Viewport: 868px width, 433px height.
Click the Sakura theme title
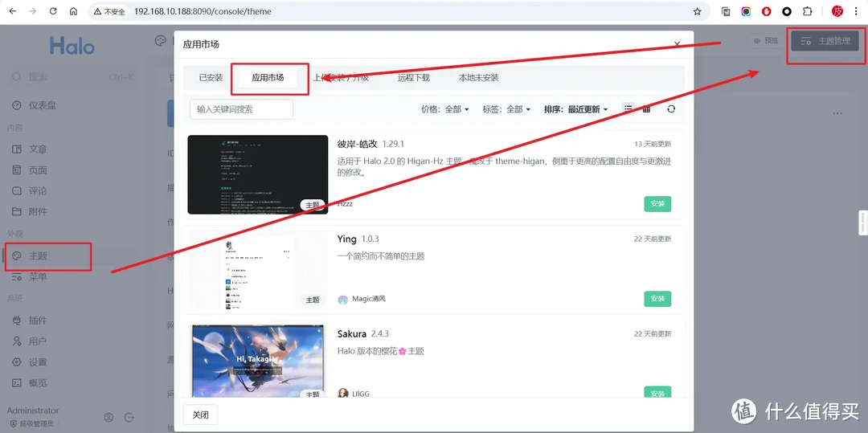(x=351, y=334)
